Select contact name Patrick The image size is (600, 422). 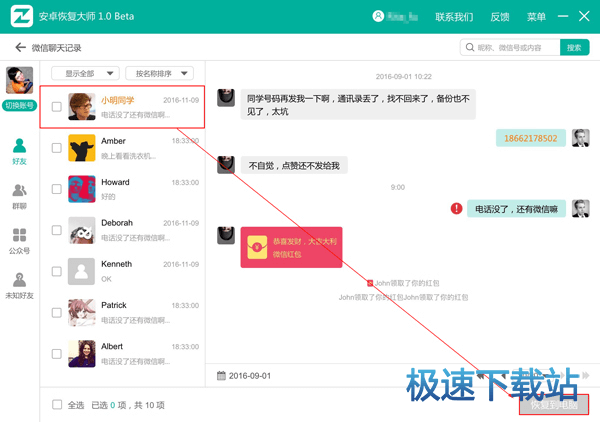tap(114, 305)
